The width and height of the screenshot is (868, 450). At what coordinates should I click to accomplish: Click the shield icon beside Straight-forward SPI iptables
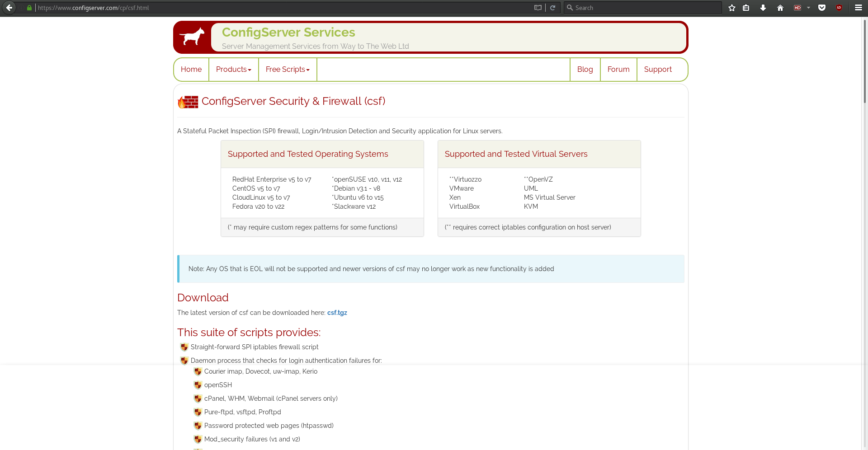[184, 347]
